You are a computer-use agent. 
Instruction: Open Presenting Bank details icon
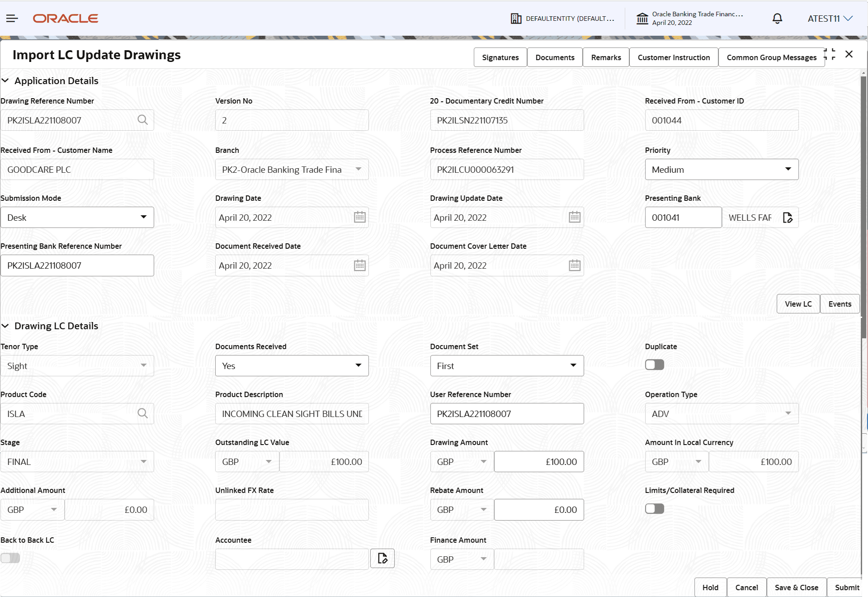pos(787,217)
